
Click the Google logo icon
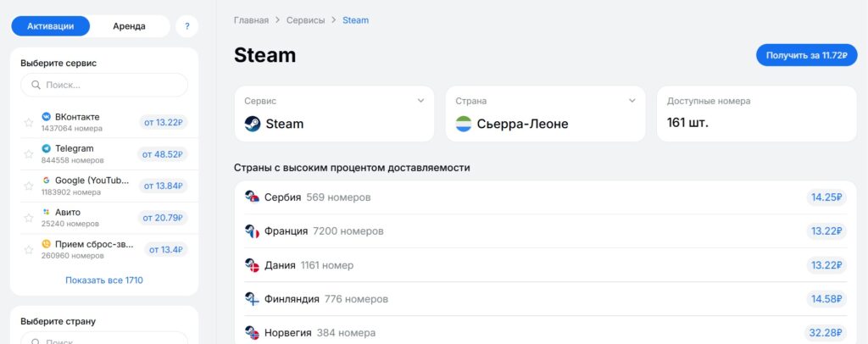[46, 180]
